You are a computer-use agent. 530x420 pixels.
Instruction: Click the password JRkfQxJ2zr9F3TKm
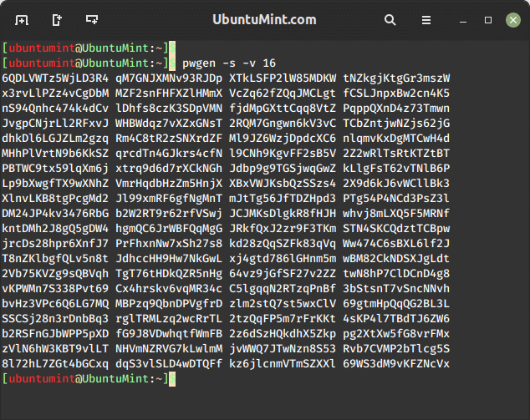283,229
